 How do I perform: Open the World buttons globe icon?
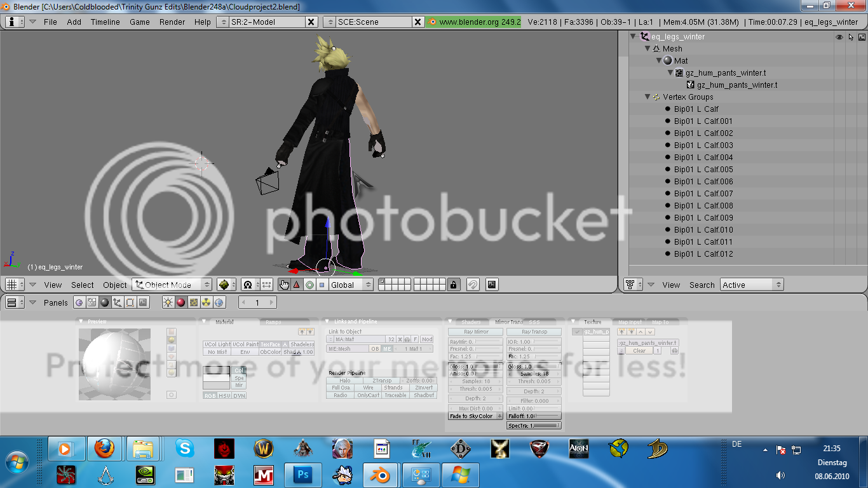pyautogui.click(x=220, y=302)
